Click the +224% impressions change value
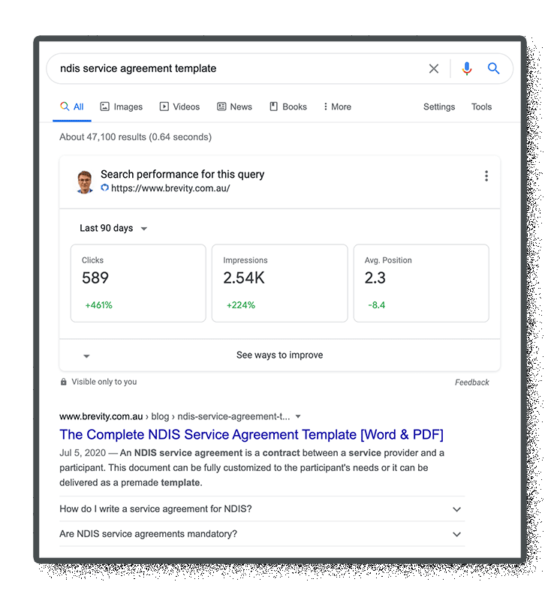The height and width of the screenshot is (600, 560). (241, 305)
